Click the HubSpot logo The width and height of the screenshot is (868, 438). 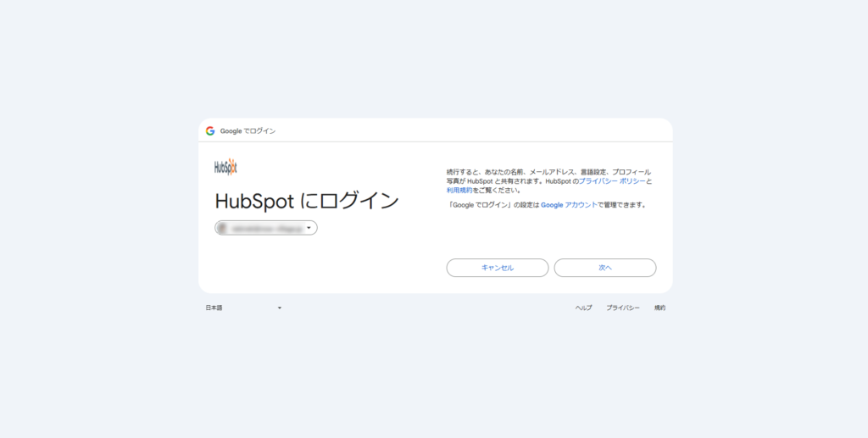[225, 167]
